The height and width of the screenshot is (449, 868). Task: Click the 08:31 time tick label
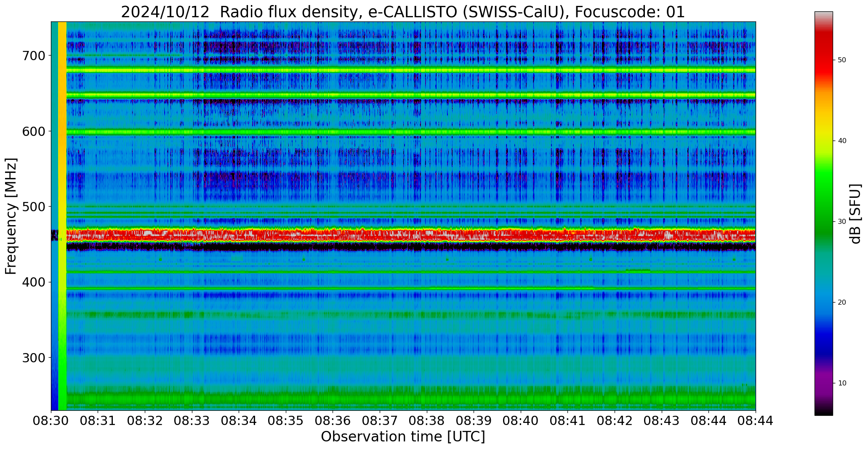[98, 421]
